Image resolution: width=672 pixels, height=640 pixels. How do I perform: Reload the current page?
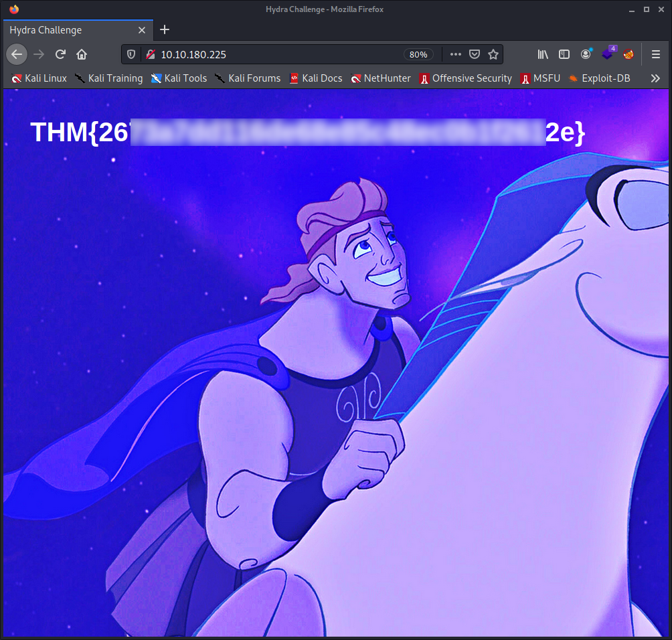pyautogui.click(x=60, y=54)
